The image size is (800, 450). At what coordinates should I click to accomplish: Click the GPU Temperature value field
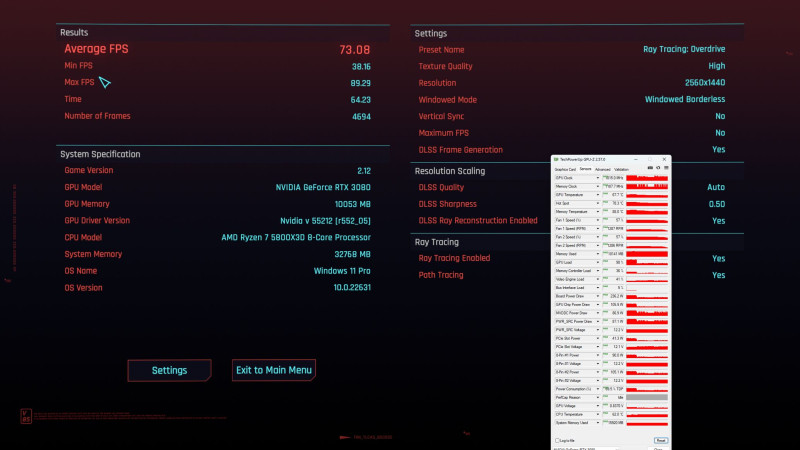613,195
